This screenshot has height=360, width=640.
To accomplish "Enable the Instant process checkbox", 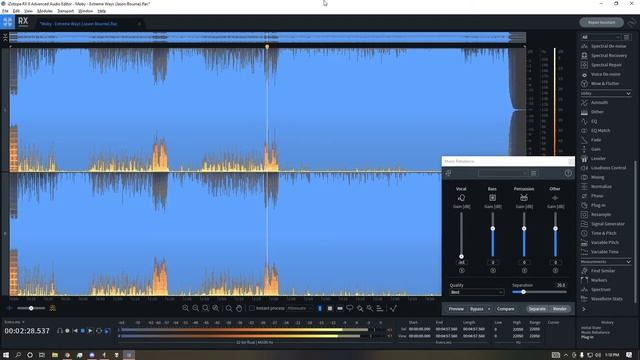I will click(252, 309).
